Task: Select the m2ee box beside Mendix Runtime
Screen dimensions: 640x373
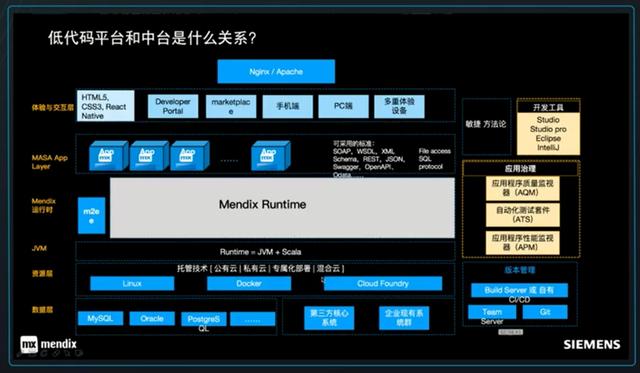Action: 91,215
